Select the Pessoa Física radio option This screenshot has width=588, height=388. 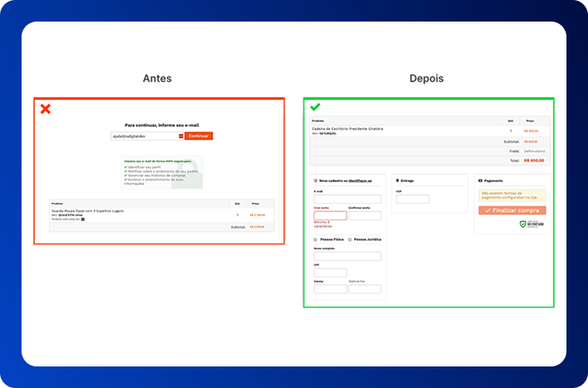click(316, 239)
